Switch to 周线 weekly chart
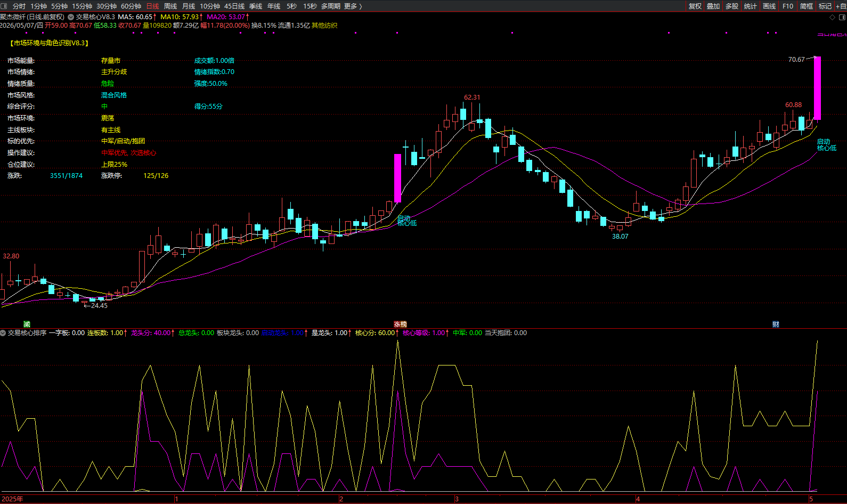Image resolution: width=847 pixels, height=504 pixels. 170,6
